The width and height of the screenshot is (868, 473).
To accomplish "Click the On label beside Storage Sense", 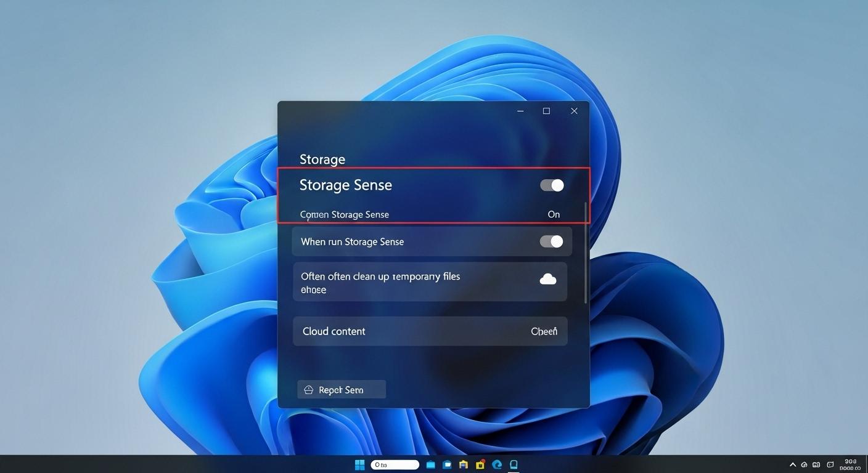I will tap(553, 214).
